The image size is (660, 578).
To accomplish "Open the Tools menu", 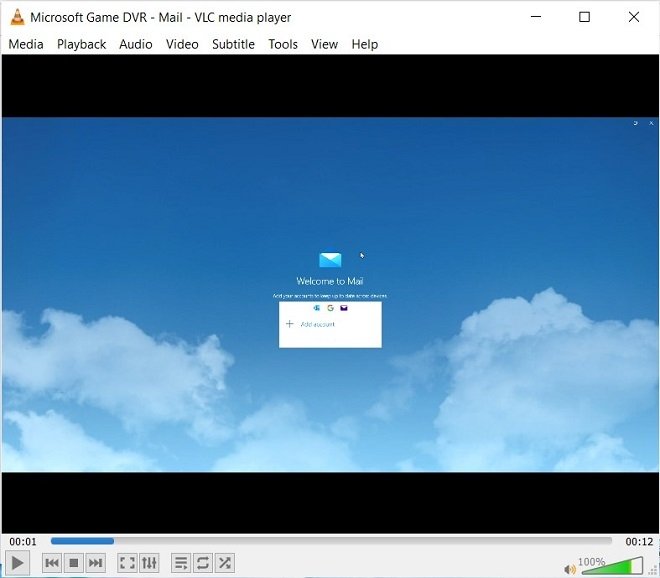I will (283, 44).
